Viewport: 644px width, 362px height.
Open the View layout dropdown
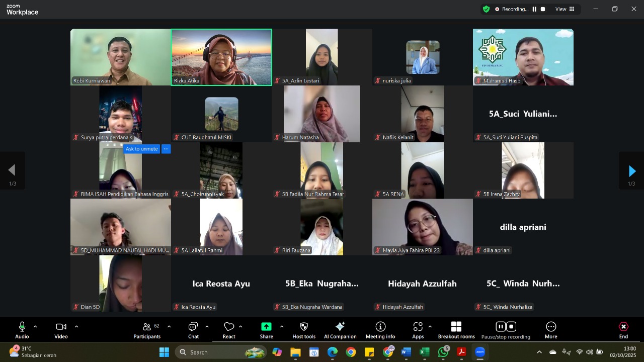pos(564,9)
